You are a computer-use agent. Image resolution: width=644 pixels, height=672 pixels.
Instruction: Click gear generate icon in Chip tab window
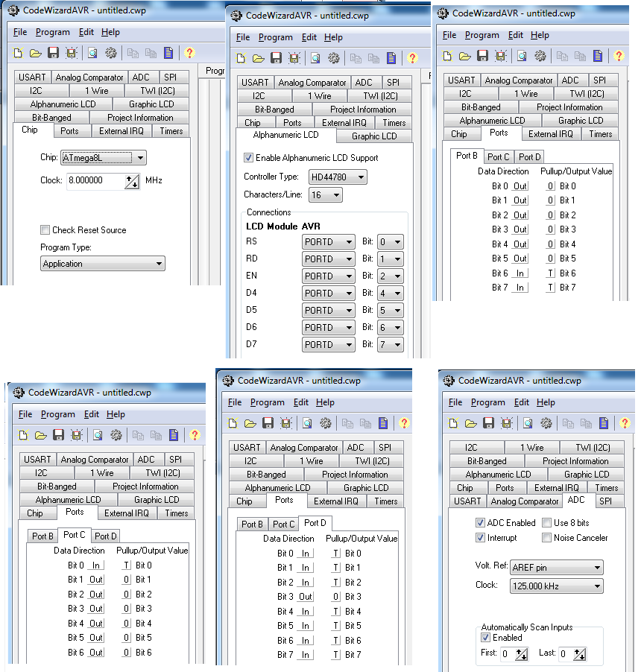[x=111, y=53]
